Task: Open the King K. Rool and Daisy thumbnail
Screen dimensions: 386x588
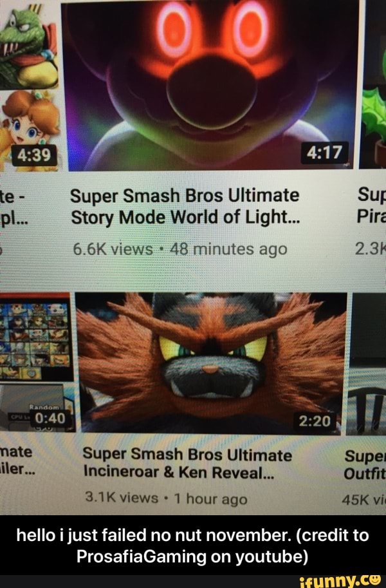Action: pos(30,86)
